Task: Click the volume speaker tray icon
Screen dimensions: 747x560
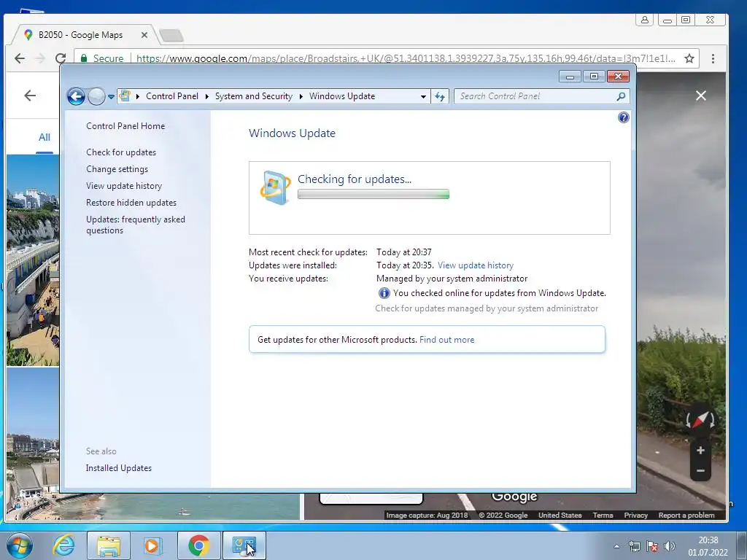Action: point(670,546)
